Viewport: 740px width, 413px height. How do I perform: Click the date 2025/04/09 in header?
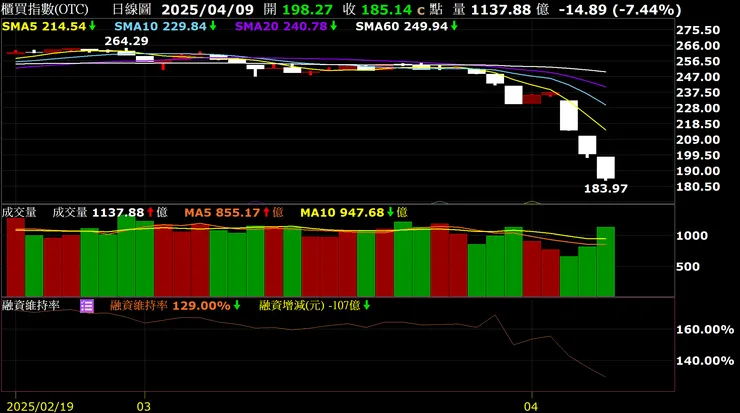pyautogui.click(x=208, y=9)
